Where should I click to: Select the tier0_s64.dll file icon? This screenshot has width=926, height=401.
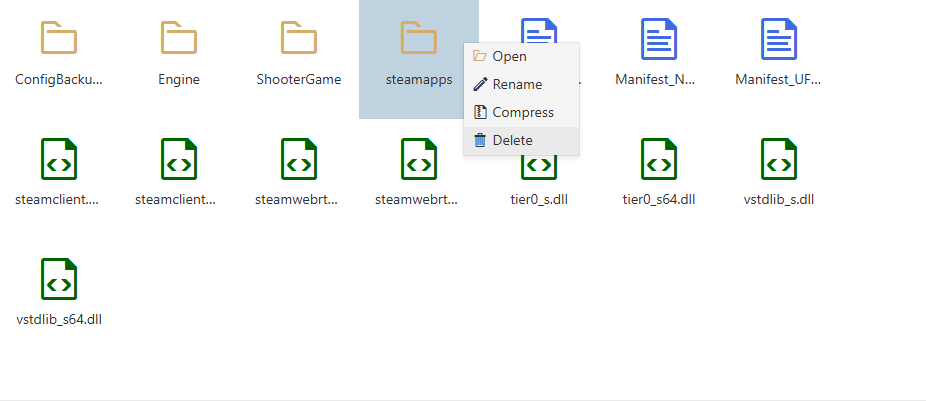(x=659, y=159)
